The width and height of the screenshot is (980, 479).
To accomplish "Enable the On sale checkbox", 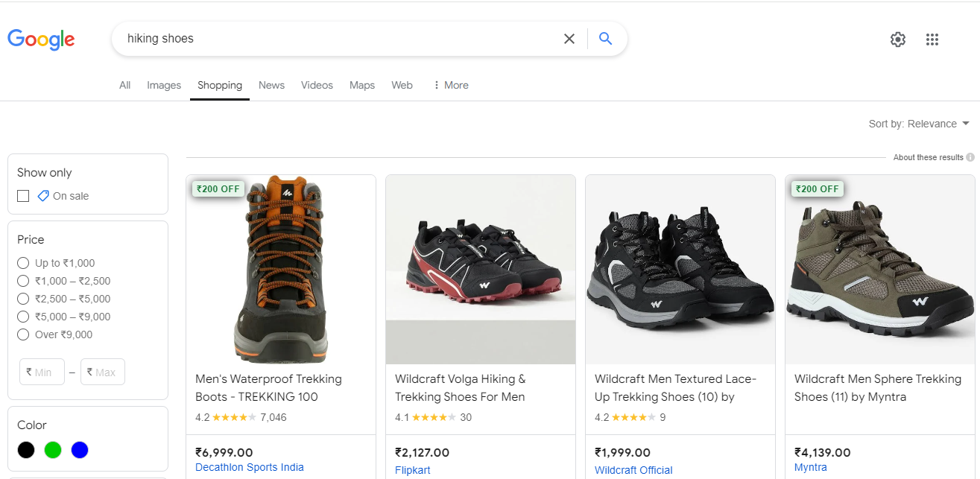I will point(23,196).
